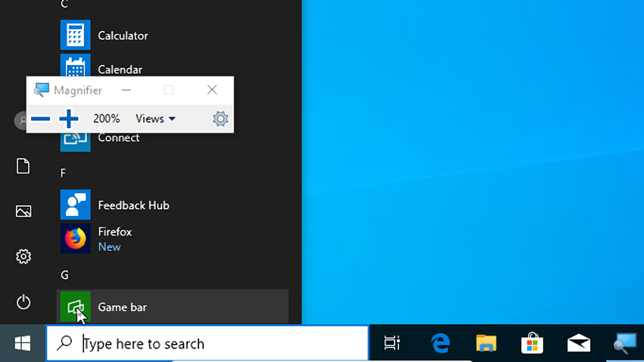Launch Microsoft Edge from the taskbar

coord(440,343)
